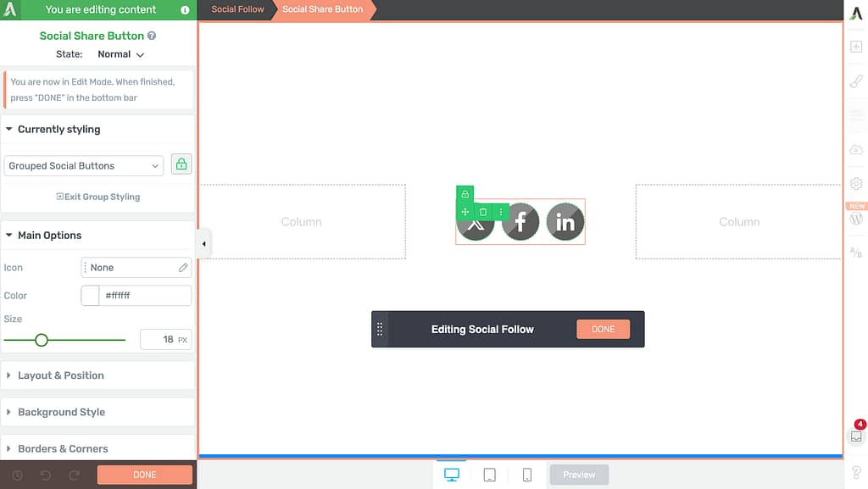Open the WordPress icon marked NEW

pyautogui.click(x=856, y=219)
